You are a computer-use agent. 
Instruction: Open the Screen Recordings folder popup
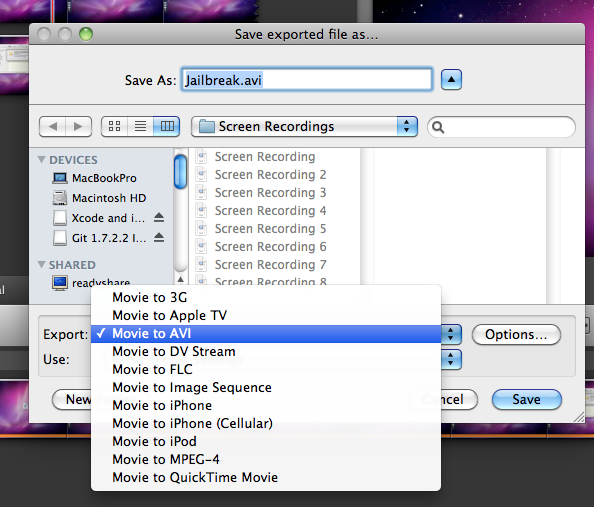pos(304,126)
